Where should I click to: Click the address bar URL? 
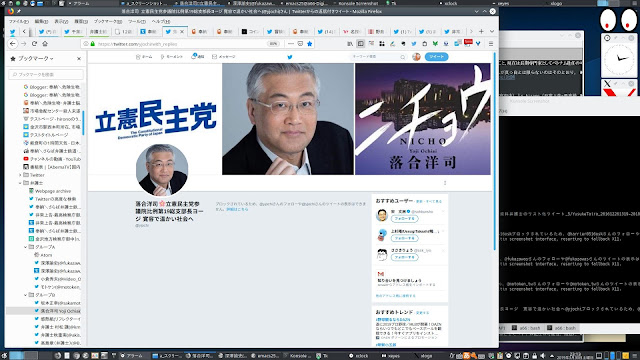pos(137,44)
